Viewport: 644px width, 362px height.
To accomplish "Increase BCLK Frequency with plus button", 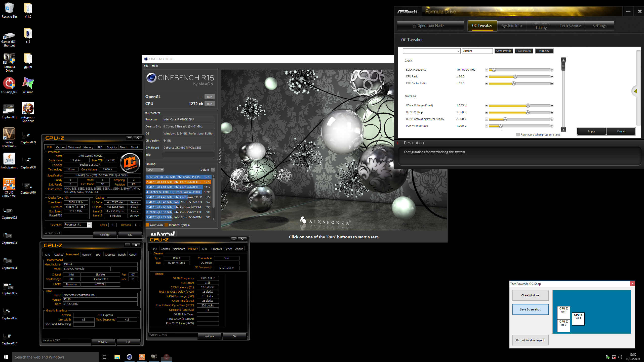I will tap(552, 70).
